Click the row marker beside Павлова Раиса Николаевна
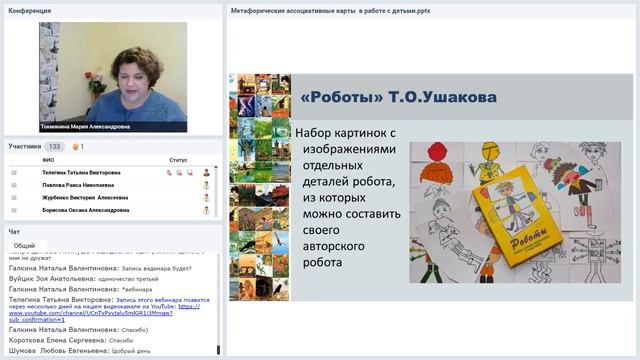640x360 pixels. coord(14,185)
